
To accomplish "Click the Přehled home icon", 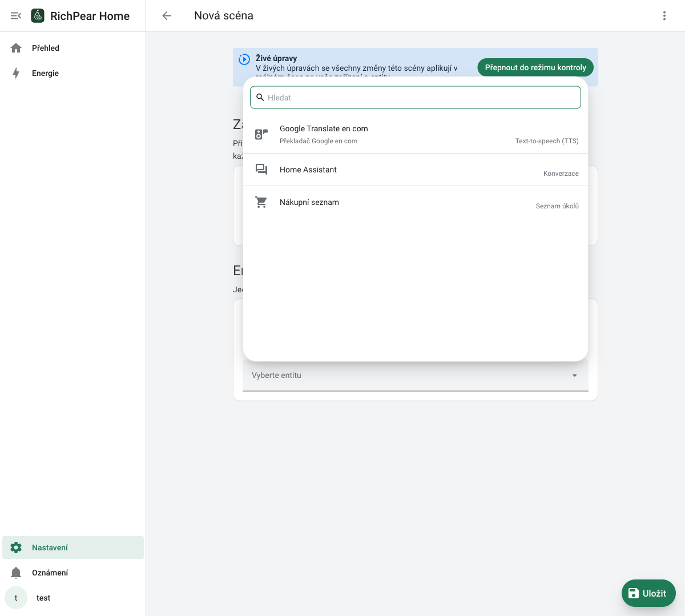I will coord(16,48).
